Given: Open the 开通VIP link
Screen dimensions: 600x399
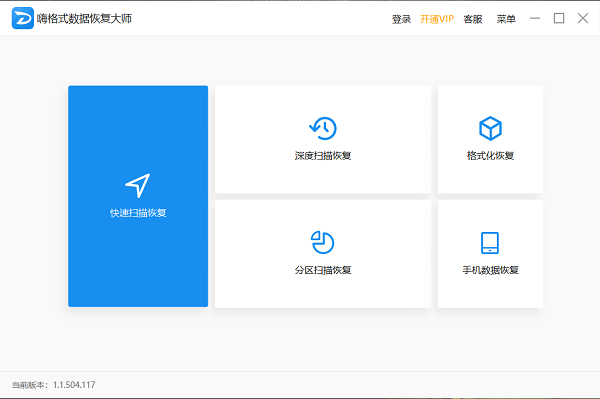Looking at the screenshot, I should tap(437, 19).
